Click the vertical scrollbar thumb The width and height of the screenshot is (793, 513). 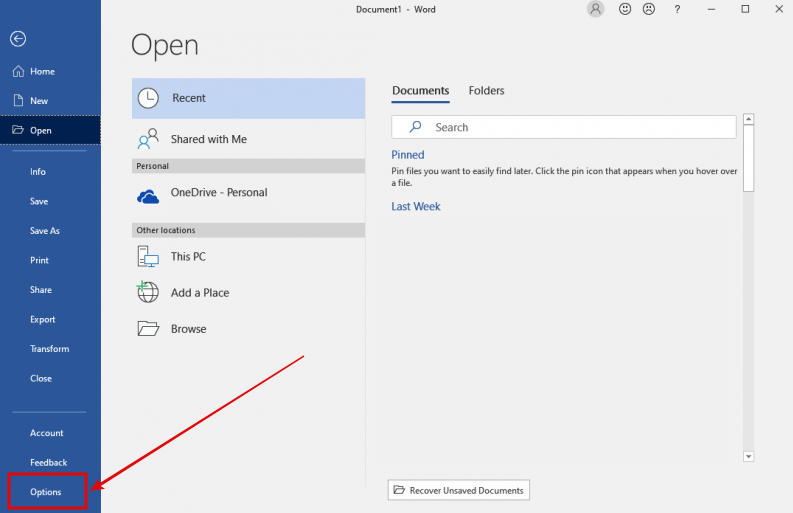coord(748,158)
